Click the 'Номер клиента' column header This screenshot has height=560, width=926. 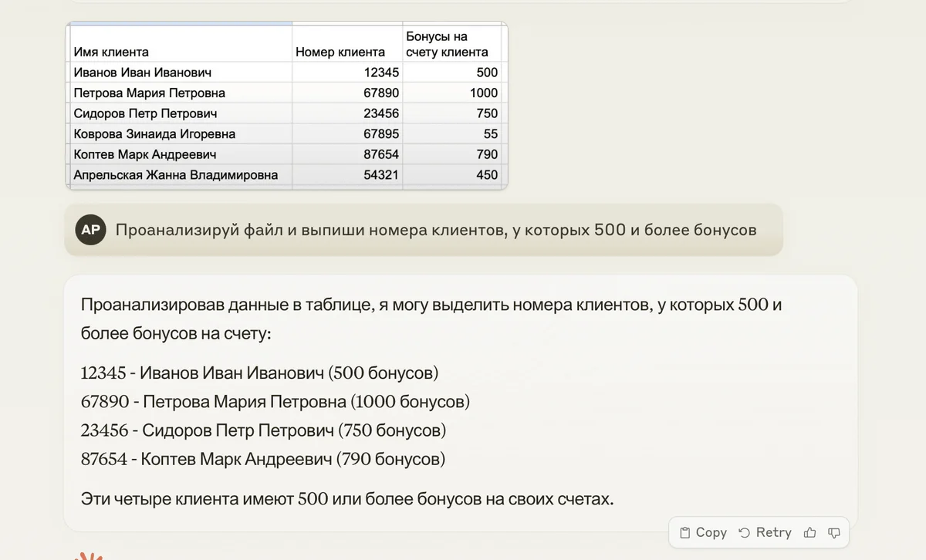pos(340,52)
